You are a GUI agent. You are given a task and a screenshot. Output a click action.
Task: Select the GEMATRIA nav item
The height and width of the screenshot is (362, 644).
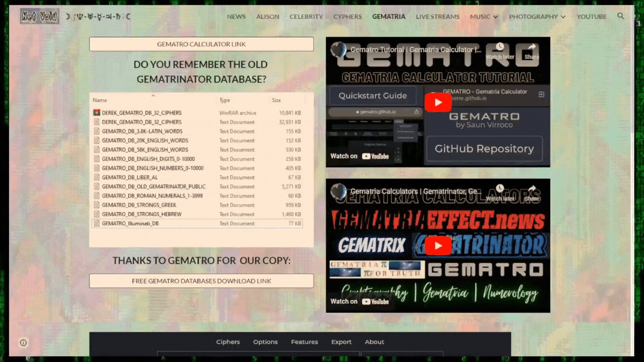click(x=389, y=17)
